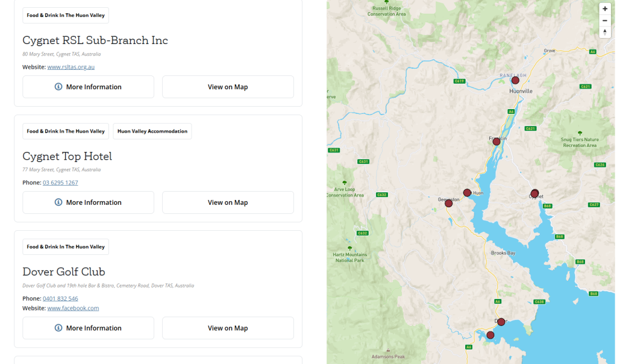Call Cygnet Top Hotel via 03 6295 1267
Screen dimensions: 617x364
click(x=60, y=182)
